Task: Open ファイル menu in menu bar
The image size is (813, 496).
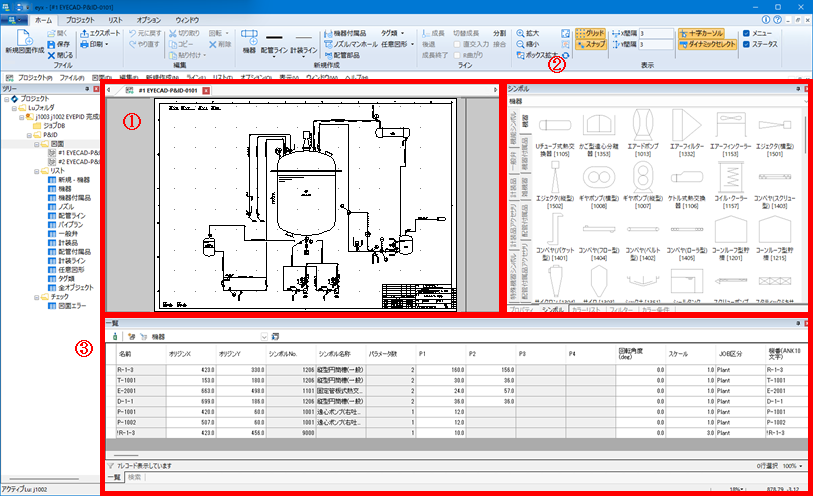Action: (72, 78)
